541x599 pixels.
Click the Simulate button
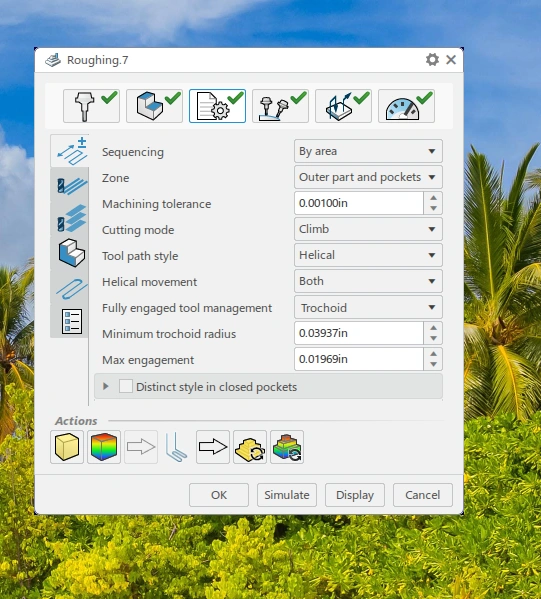point(287,495)
